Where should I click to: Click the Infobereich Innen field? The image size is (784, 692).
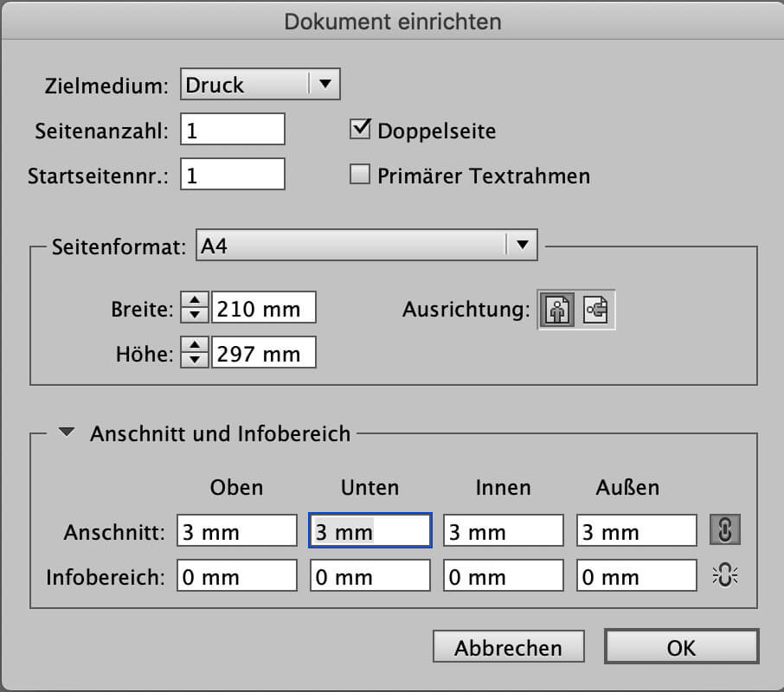point(504,577)
